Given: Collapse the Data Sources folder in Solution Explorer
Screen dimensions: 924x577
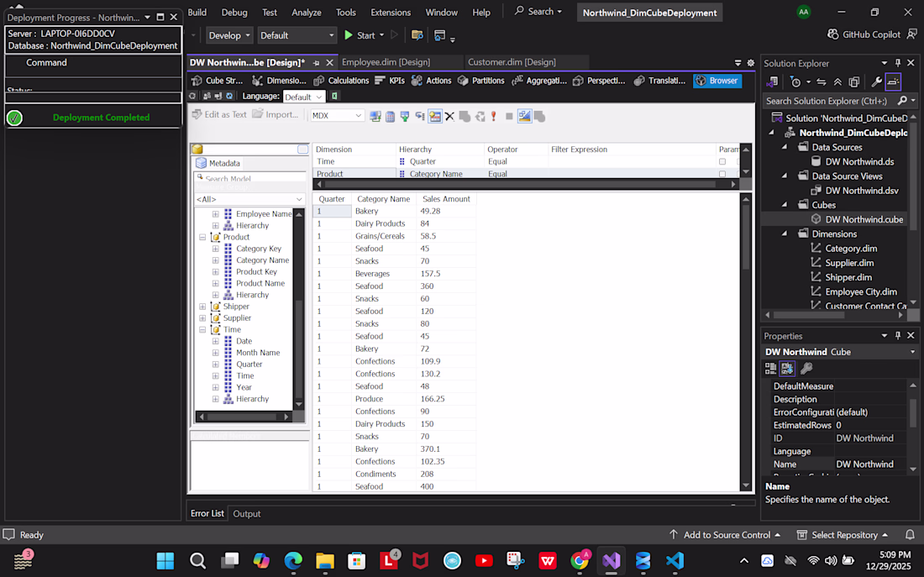Looking at the screenshot, I should point(785,147).
